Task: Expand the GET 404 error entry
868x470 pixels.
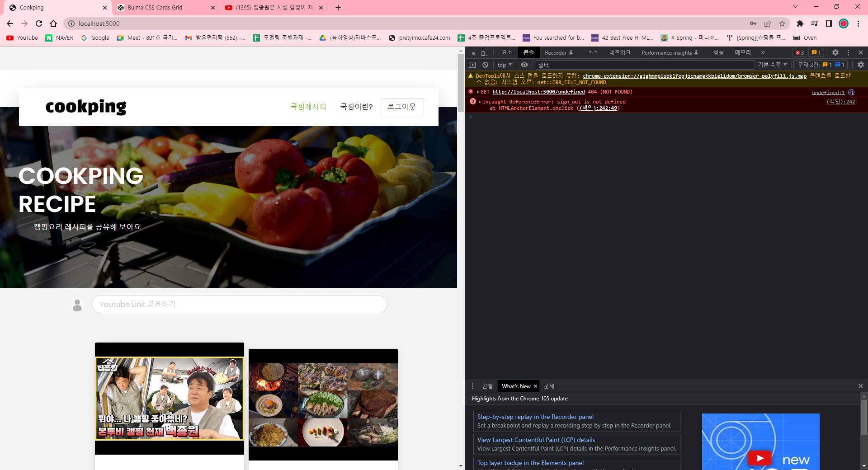Action: click(x=478, y=92)
